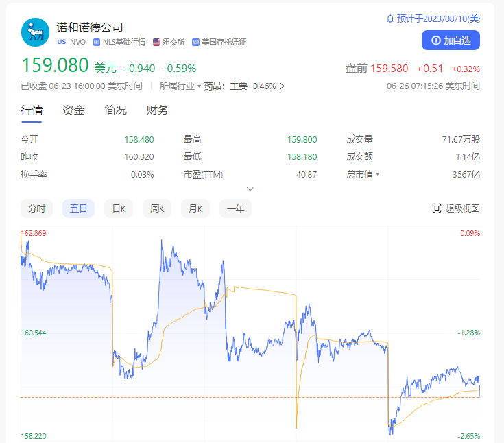Click the chart's lower price label 158.220
Screen dimensions: 504x443
[x=34, y=436]
